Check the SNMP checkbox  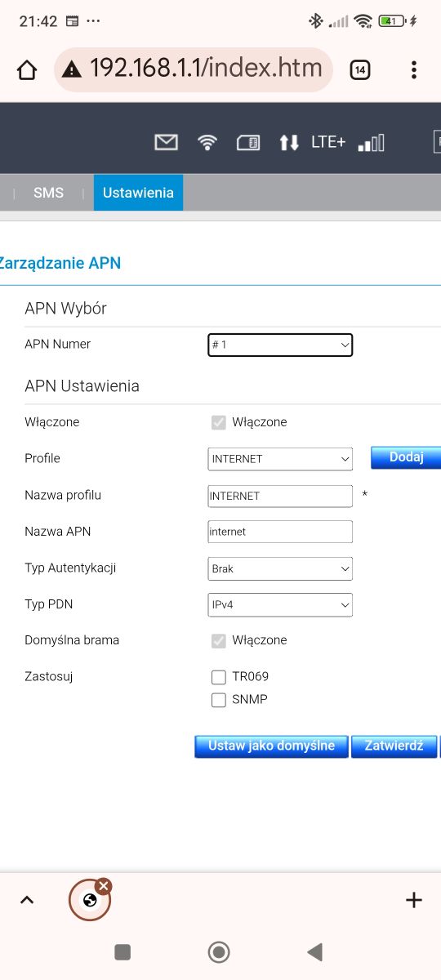point(218,700)
